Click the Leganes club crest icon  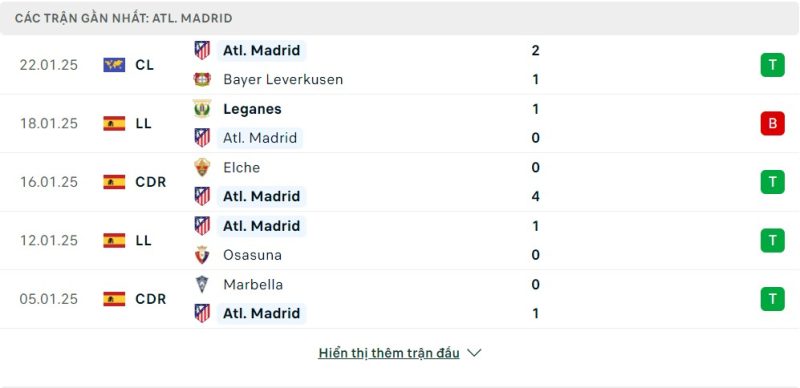coord(202,109)
